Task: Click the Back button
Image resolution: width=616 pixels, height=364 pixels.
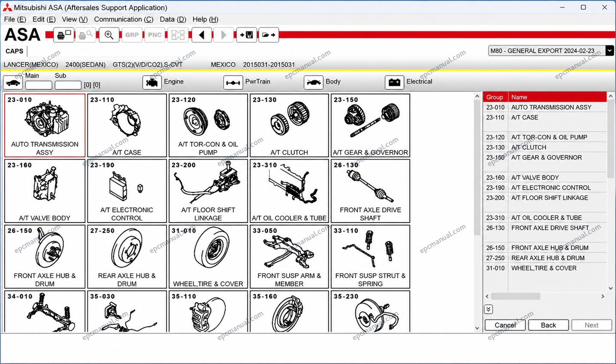Action: tap(548, 325)
